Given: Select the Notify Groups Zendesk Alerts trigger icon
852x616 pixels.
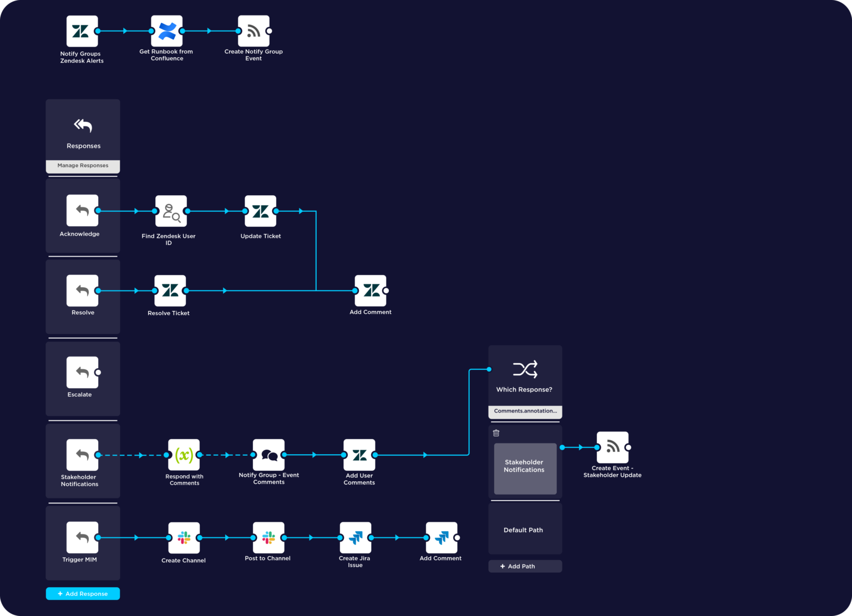Looking at the screenshot, I should tap(82, 30).
